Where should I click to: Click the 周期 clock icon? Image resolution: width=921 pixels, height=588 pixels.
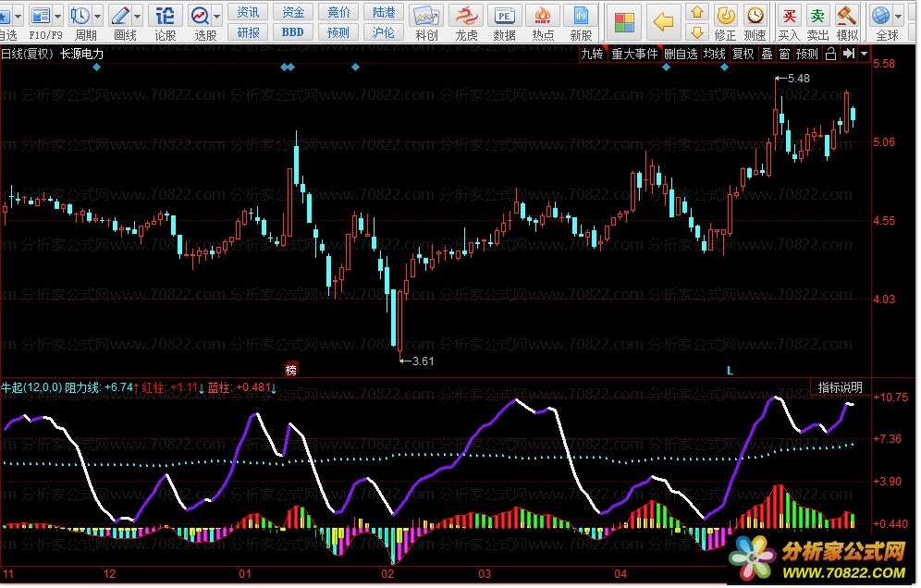80,16
